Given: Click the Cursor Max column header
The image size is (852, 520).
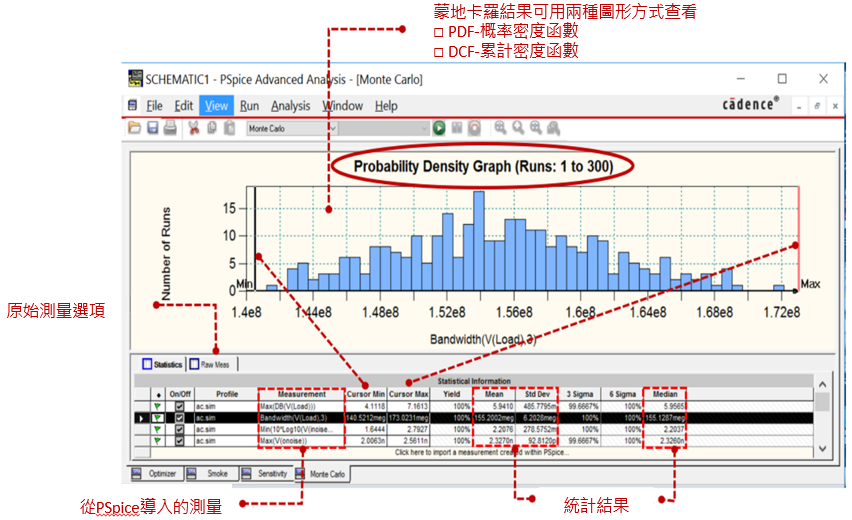Looking at the screenshot, I should tap(409, 394).
